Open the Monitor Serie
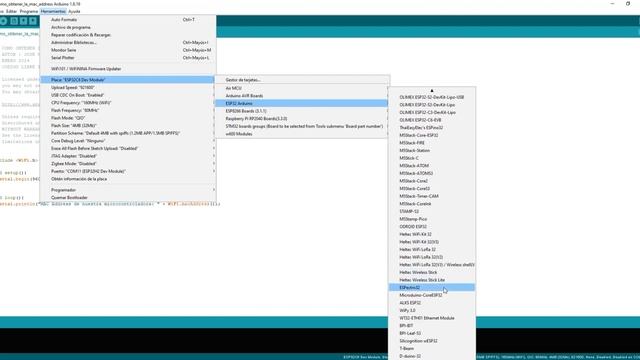 (x=127, y=50)
